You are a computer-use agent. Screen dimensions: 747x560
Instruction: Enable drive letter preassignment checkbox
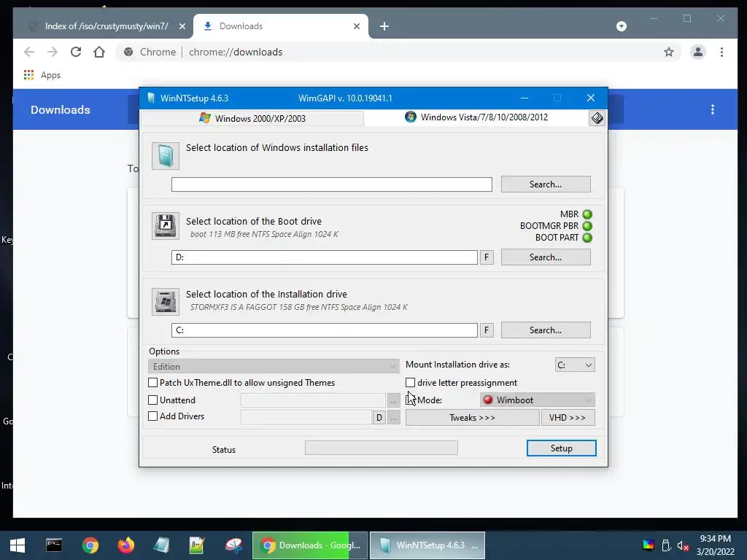410,382
